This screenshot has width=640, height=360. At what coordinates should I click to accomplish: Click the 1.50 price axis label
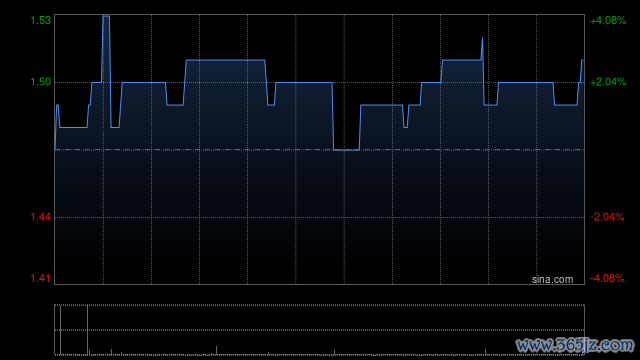click(41, 82)
